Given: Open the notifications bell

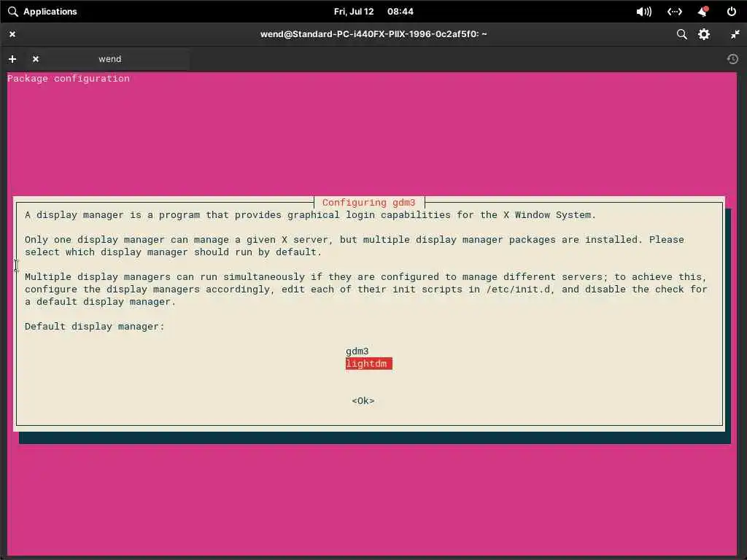Looking at the screenshot, I should [703, 12].
